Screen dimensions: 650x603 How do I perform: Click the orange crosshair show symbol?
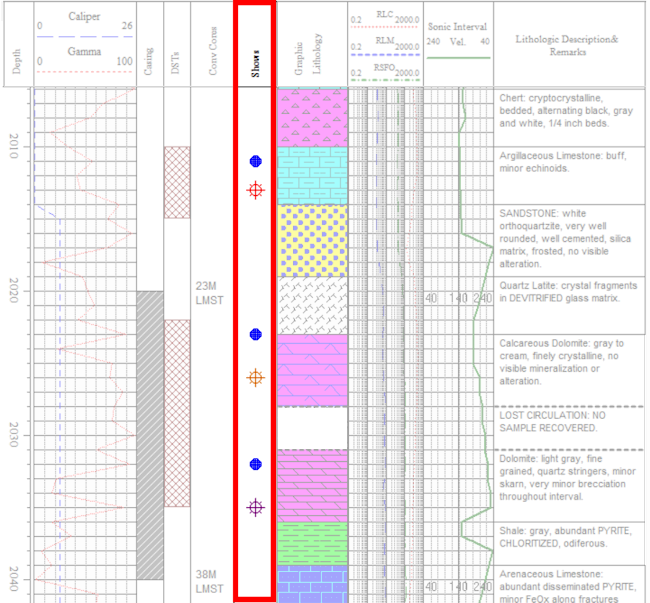click(x=256, y=377)
